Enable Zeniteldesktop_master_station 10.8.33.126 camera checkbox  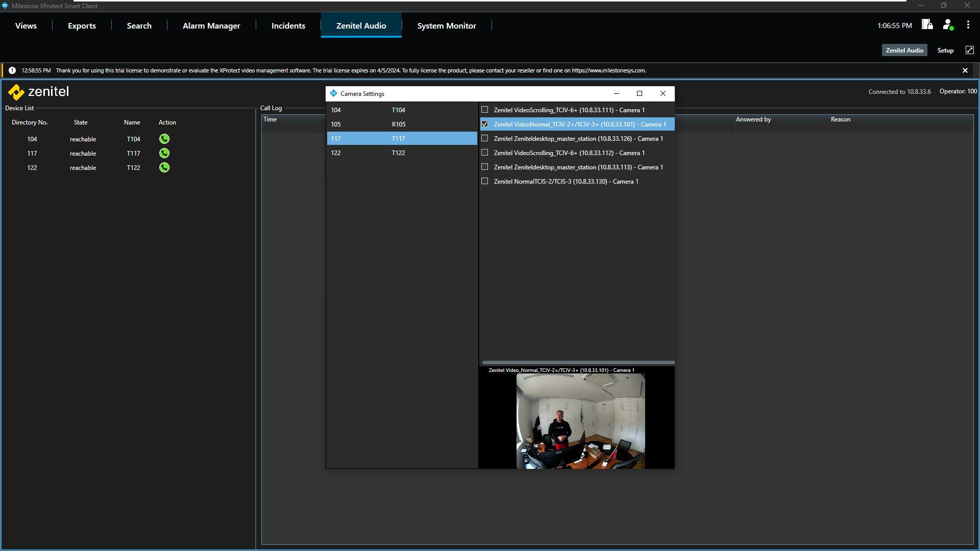(x=485, y=138)
